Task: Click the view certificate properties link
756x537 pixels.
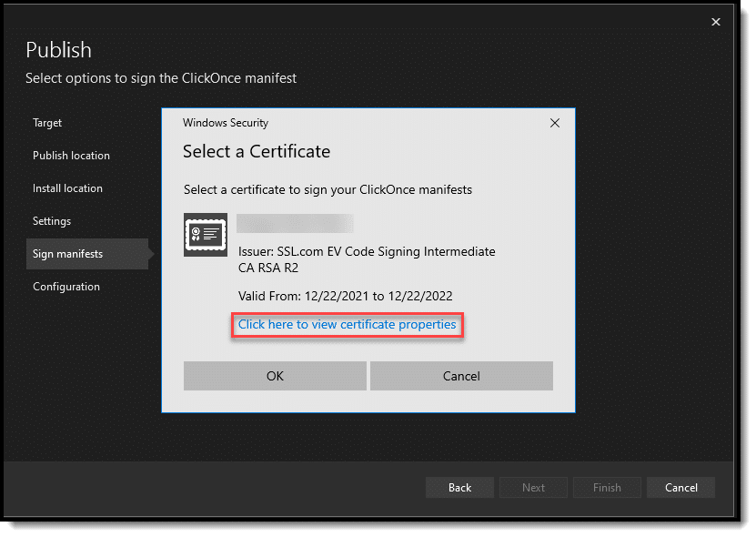Action: coord(347,325)
